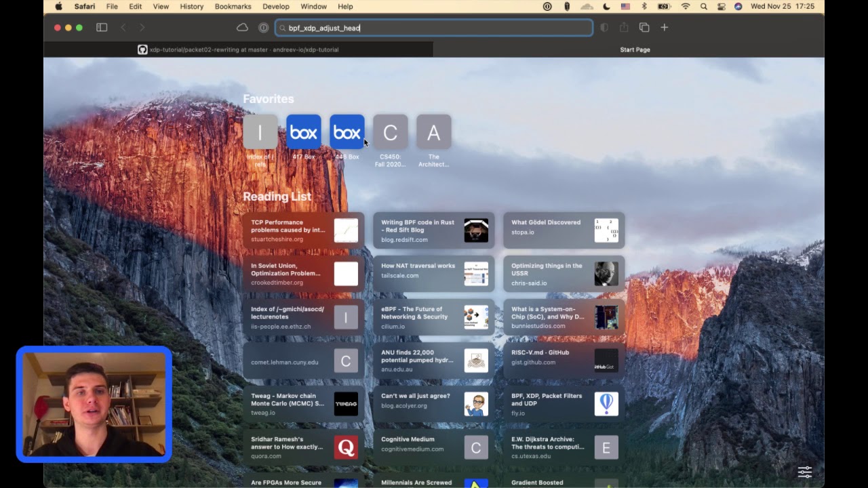Open 'What is a System-on-Chip' item

tap(564, 317)
